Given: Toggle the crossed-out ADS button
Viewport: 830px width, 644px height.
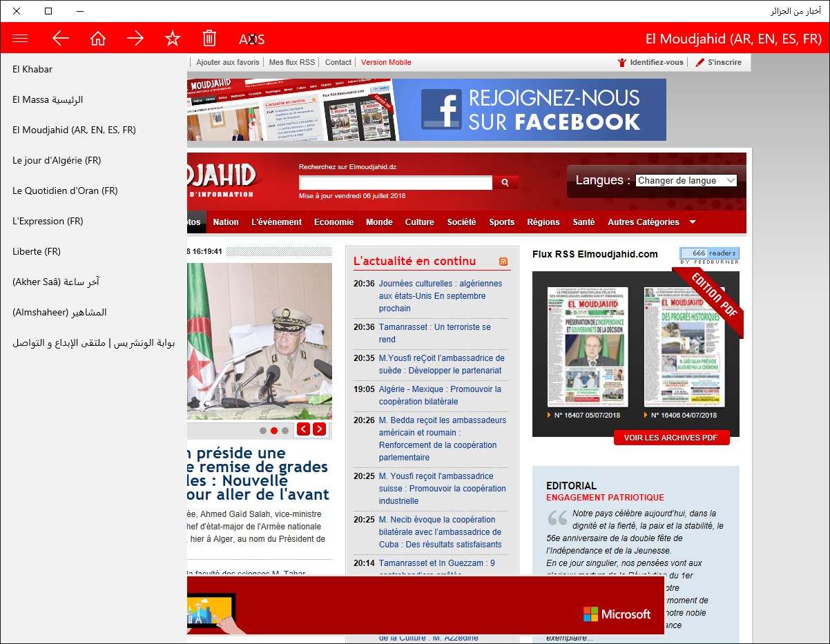Looking at the screenshot, I should click(x=252, y=39).
